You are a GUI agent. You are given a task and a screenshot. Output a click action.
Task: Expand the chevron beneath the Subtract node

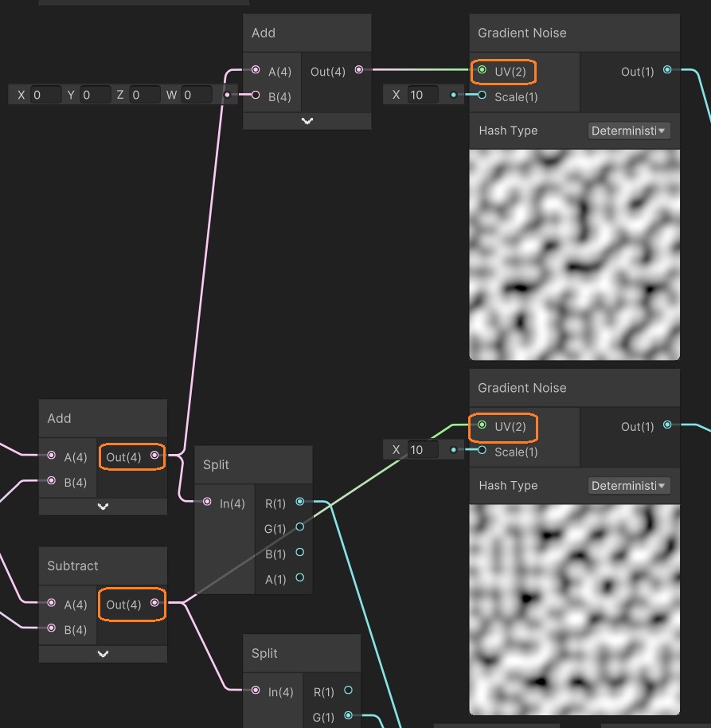[x=103, y=654]
